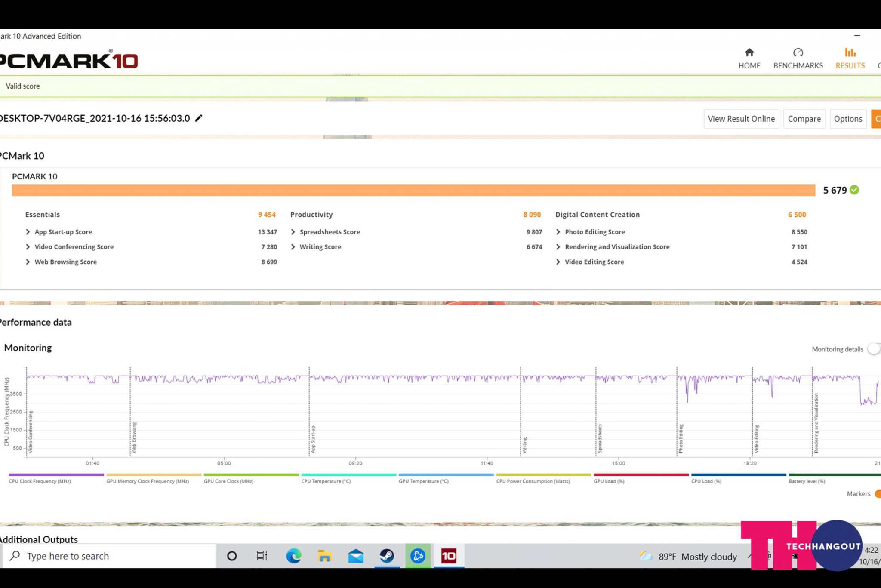Screen dimensions: 881x588
Task: Switch to PCMark 10 taskbar icon
Action: coord(449,556)
